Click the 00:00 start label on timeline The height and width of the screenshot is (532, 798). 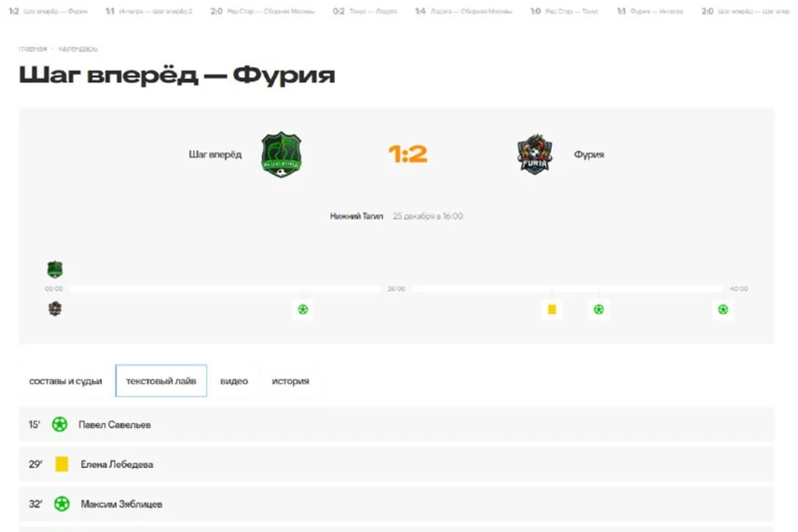[54, 289]
